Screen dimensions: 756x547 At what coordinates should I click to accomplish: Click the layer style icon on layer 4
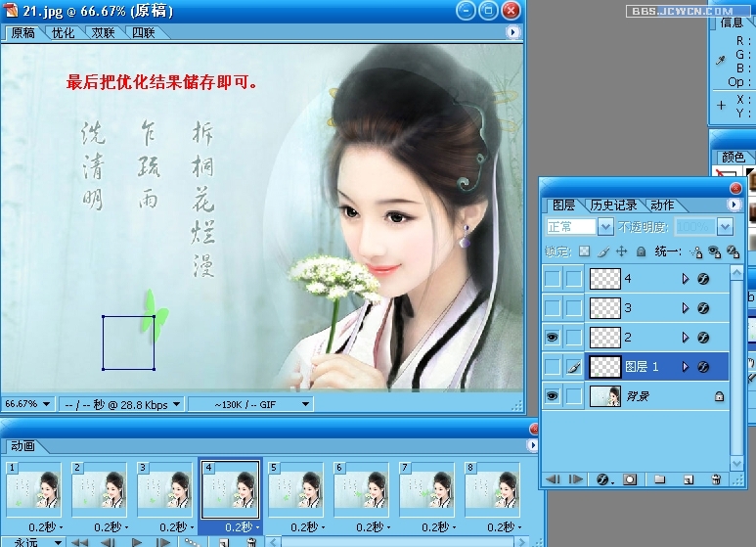click(703, 279)
